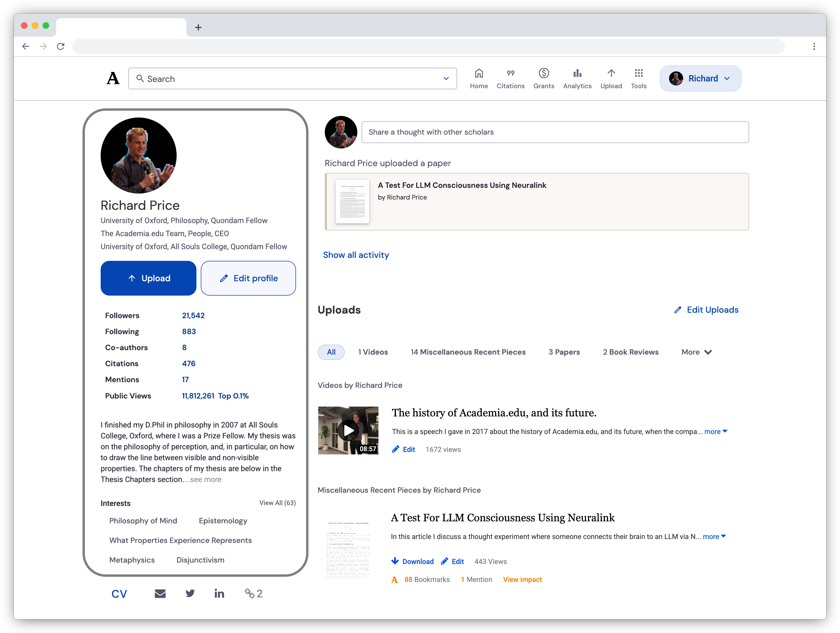Open the Richard account dropdown
840x633 pixels.
(x=700, y=78)
